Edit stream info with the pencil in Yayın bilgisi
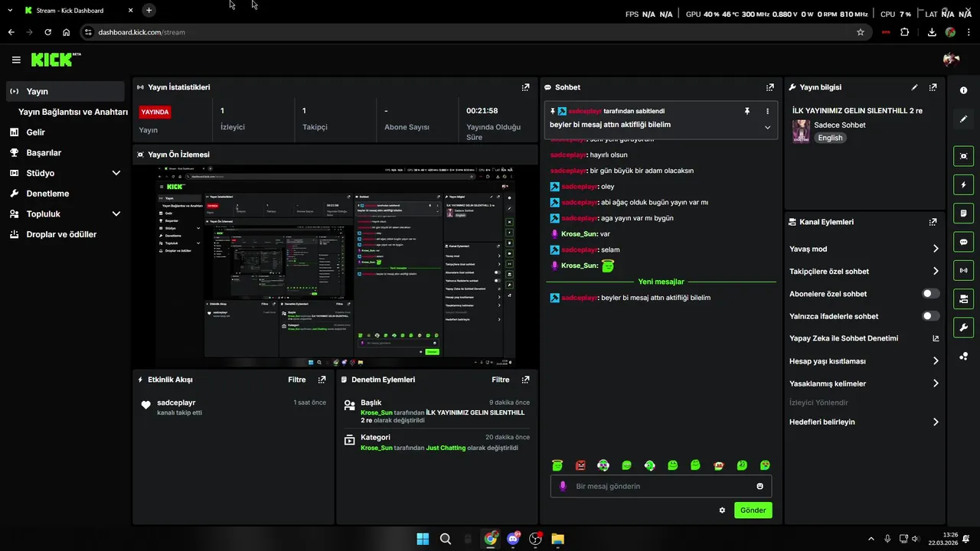 coord(914,87)
